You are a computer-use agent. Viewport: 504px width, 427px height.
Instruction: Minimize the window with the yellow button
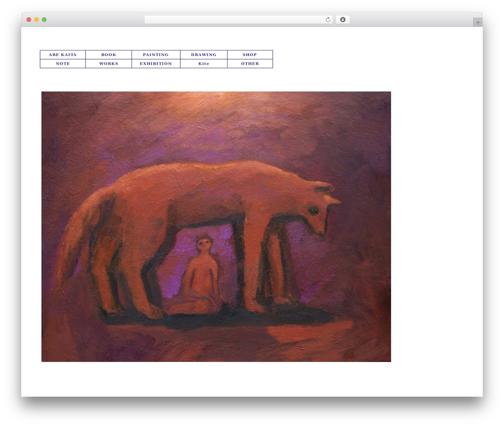pos(36,20)
